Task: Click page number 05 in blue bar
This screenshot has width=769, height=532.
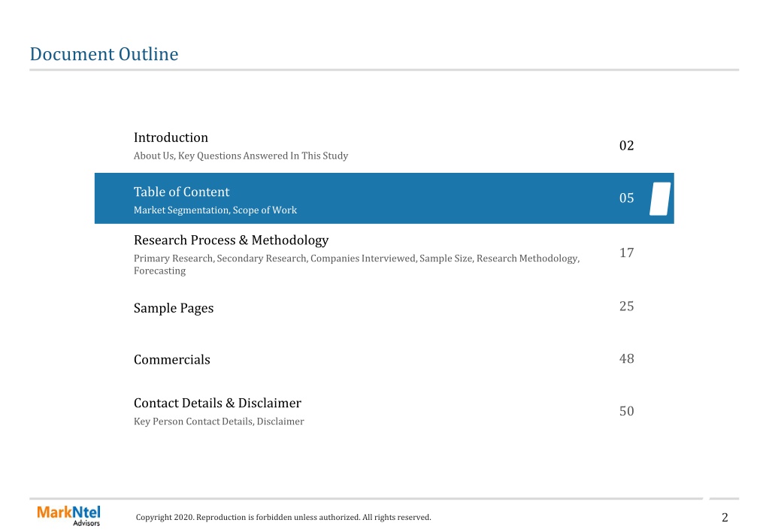Action: (x=626, y=198)
